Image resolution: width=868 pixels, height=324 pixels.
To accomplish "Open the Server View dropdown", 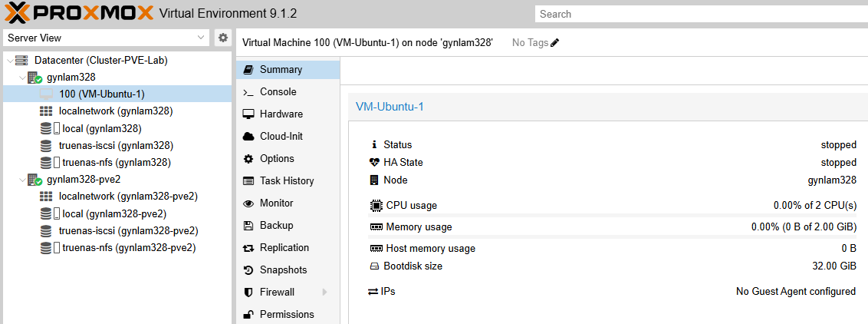I will [107, 38].
